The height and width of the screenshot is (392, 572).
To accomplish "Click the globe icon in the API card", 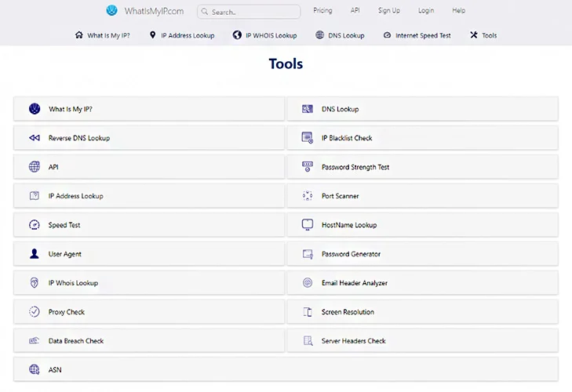I will [35, 167].
